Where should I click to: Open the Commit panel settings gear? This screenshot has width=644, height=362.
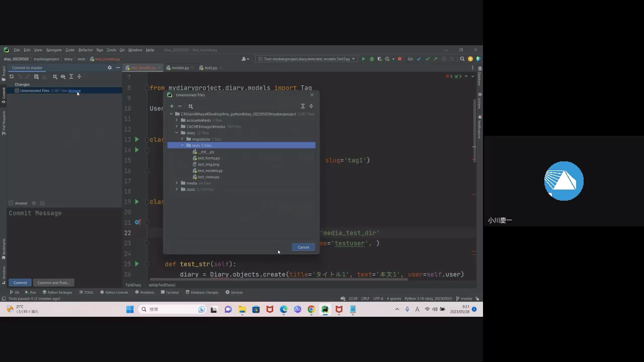pos(110,68)
